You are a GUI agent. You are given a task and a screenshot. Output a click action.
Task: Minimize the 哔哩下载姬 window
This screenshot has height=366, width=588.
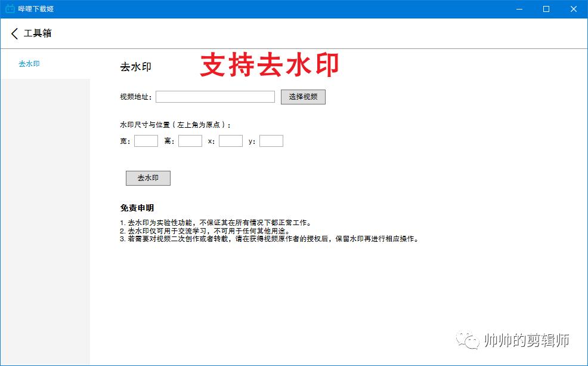[519, 9]
